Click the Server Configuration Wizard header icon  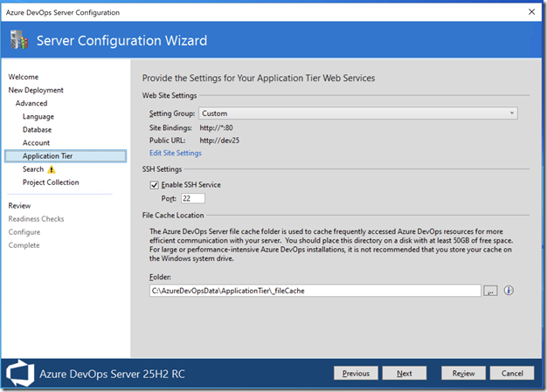coord(18,41)
